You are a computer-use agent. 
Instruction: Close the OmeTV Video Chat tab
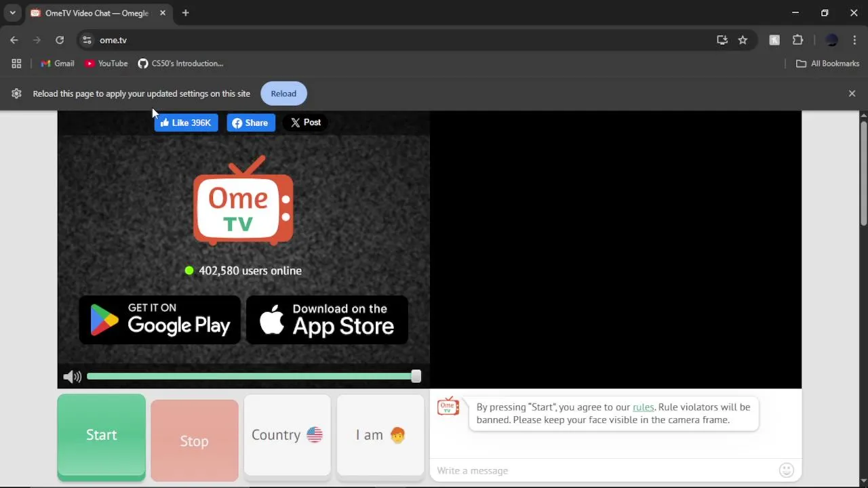163,13
